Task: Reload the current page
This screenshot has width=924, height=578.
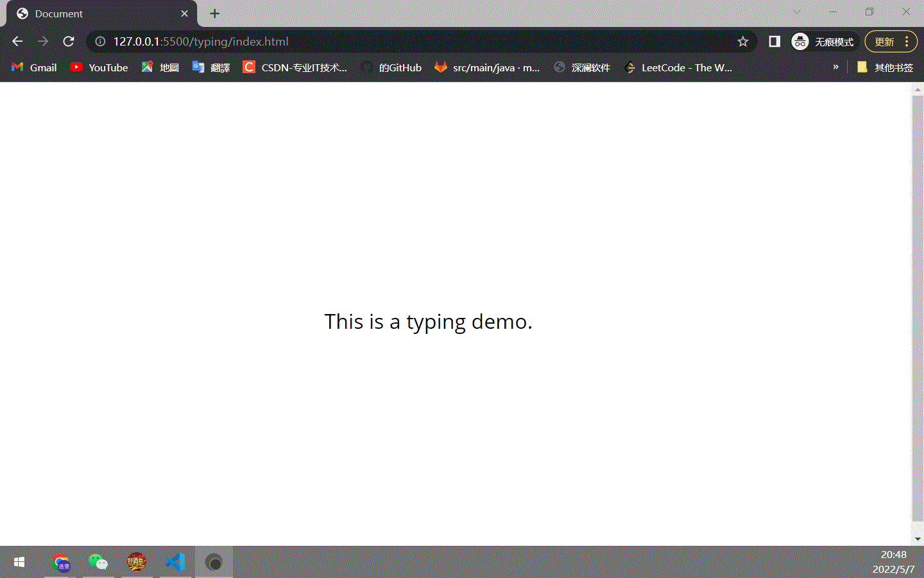Action: point(68,41)
